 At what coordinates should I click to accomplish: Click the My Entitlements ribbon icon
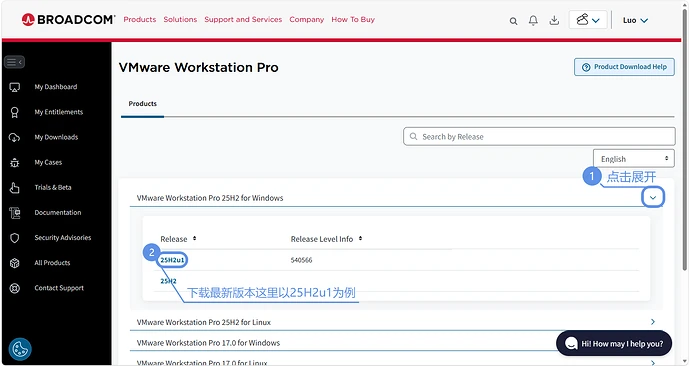(x=15, y=112)
